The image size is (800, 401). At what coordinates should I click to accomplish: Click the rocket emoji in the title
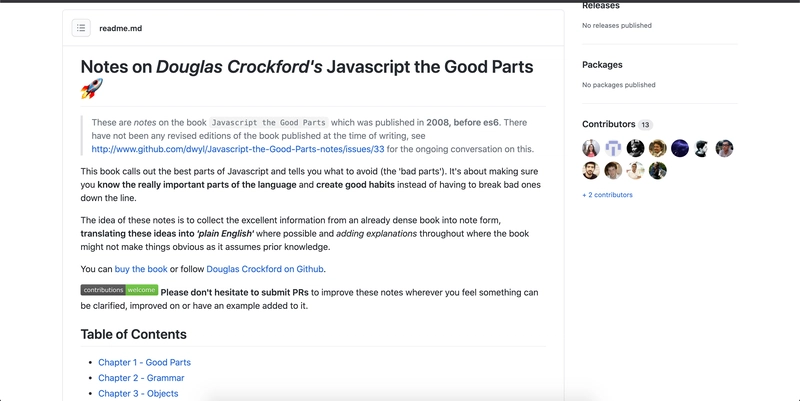[92, 89]
